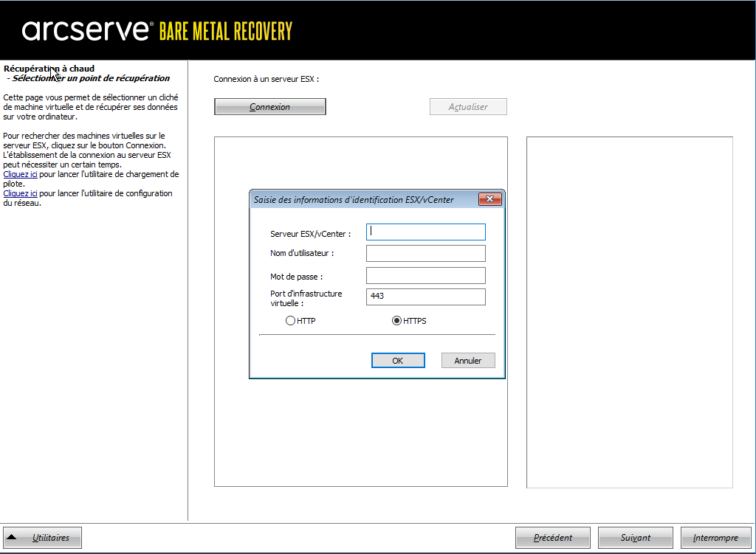Close the ESX/vCenter credentials dialog
This screenshot has width=756, height=554.
coord(490,199)
